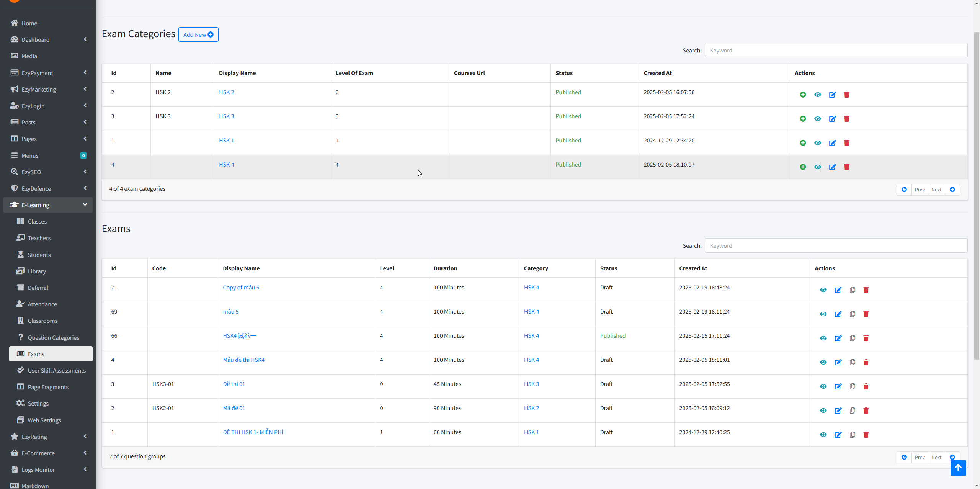
Task: Click eye icon for ĐỀ THI HSK 1 exam
Action: point(823,435)
